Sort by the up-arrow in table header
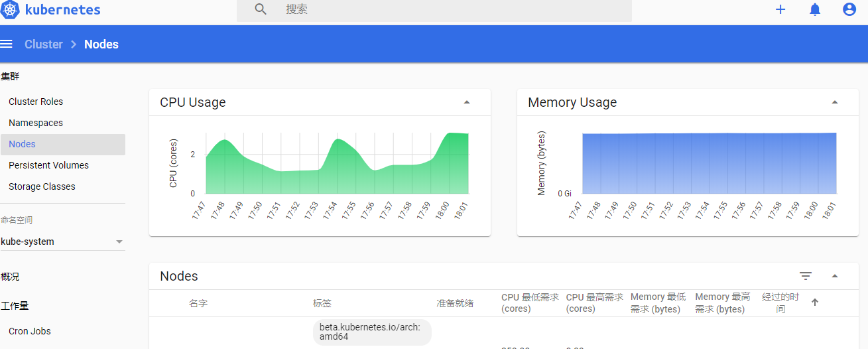868x349 pixels. click(x=815, y=302)
